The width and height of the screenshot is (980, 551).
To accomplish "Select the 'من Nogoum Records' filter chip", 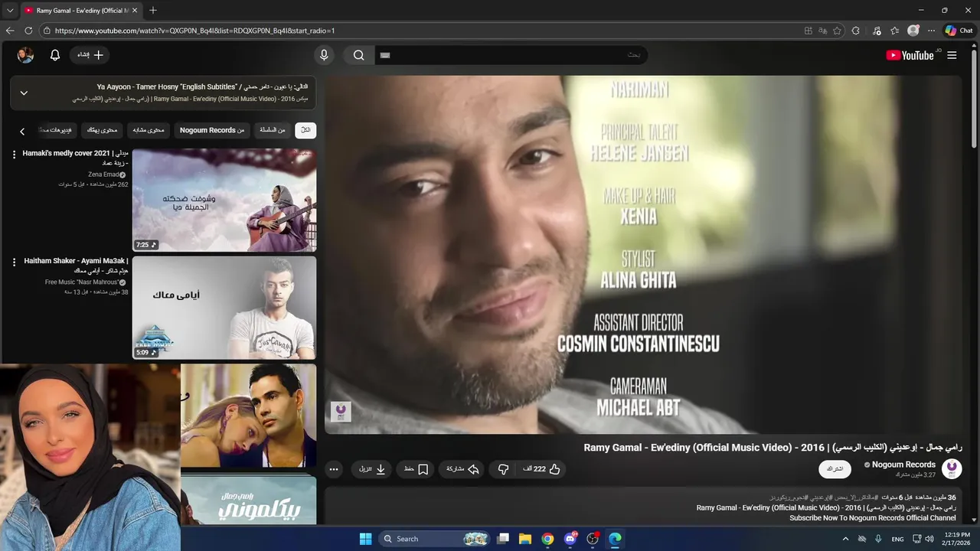I will pos(212,130).
